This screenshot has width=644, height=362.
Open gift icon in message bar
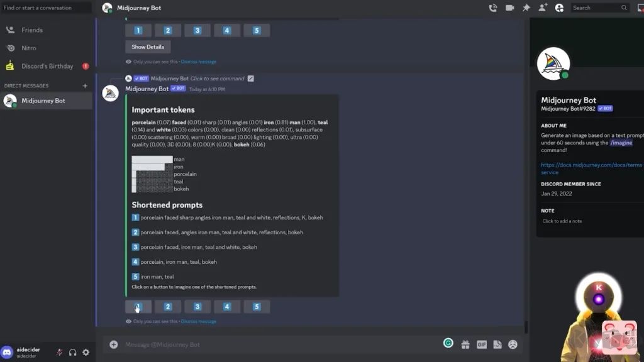click(x=465, y=344)
